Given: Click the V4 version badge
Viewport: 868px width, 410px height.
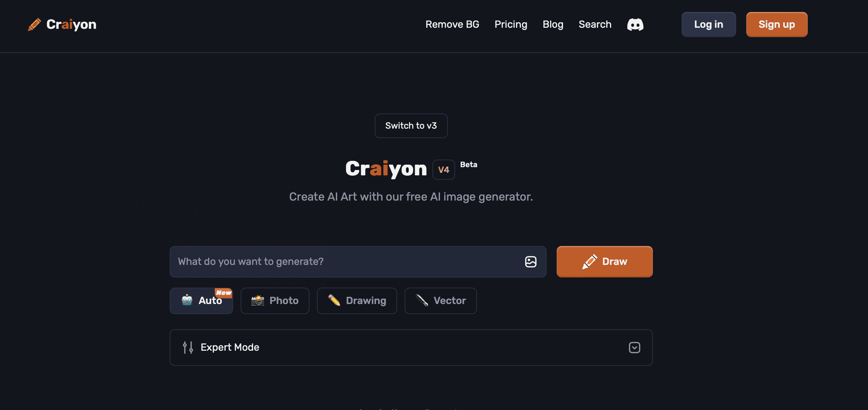Looking at the screenshot, I should 443,170.
